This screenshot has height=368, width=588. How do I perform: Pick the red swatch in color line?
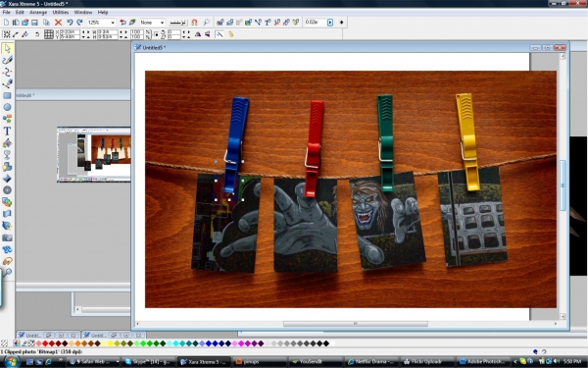tap(45, 343)
